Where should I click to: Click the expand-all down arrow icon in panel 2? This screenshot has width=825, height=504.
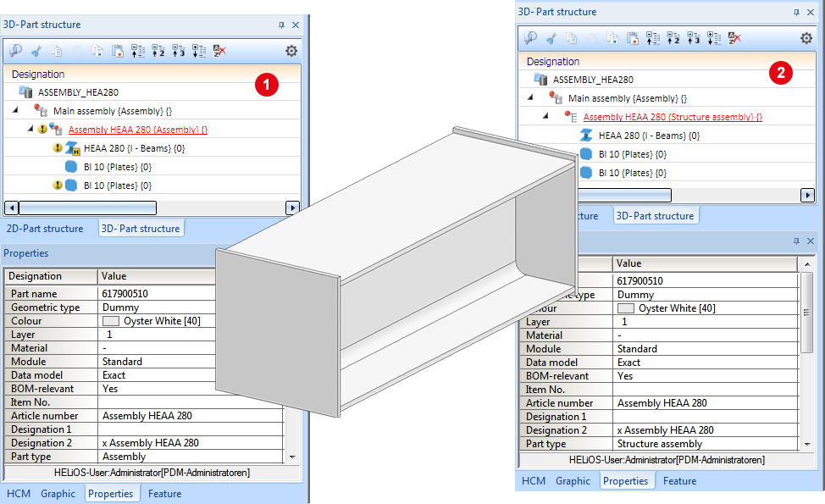point(714,38)
